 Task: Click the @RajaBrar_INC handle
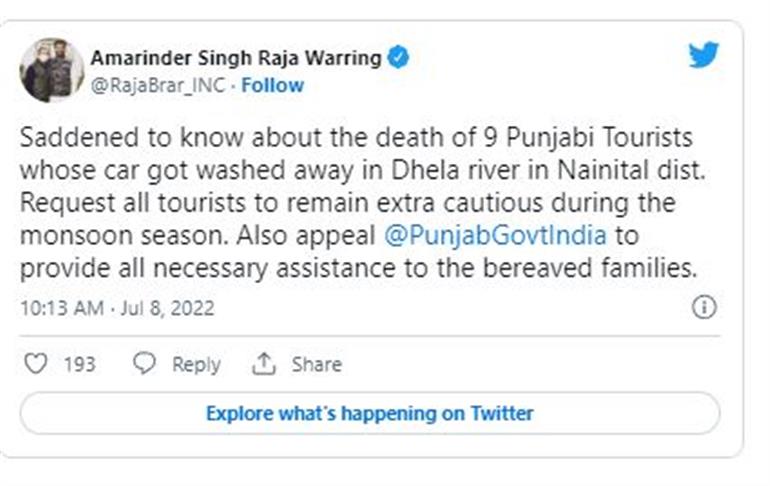[156, 85]
